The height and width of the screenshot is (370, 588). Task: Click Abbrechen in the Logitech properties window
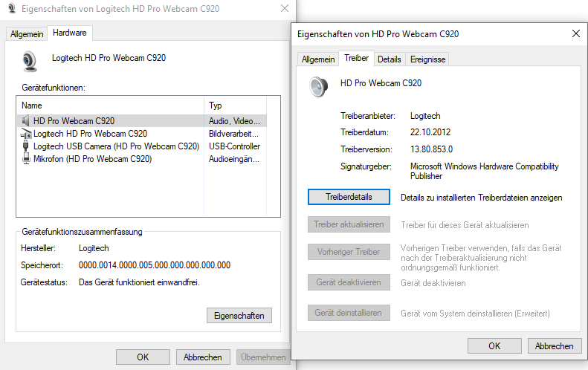click(x=202, y=357)
